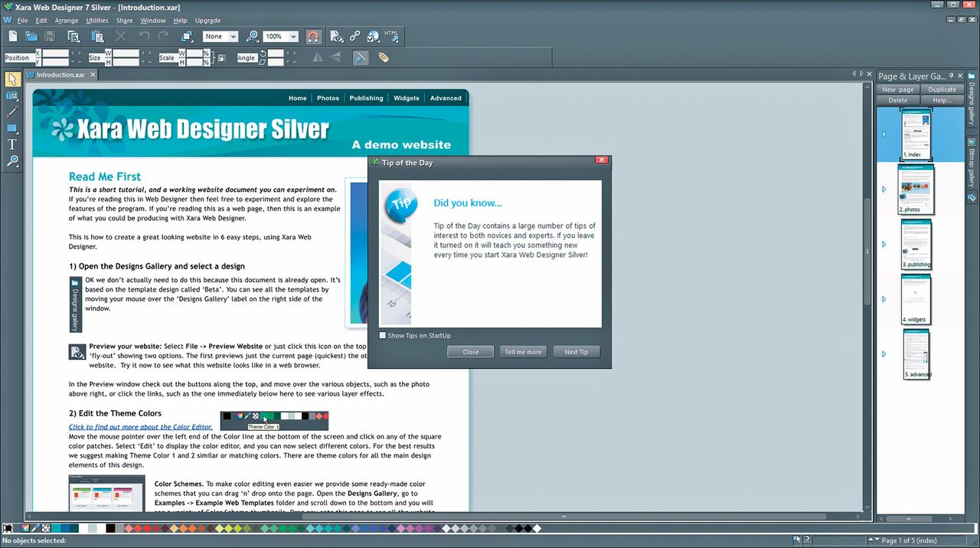Select the Line drawing tool
The height and width of the screenshot is (548, 980).
click(x=12, y=112)
